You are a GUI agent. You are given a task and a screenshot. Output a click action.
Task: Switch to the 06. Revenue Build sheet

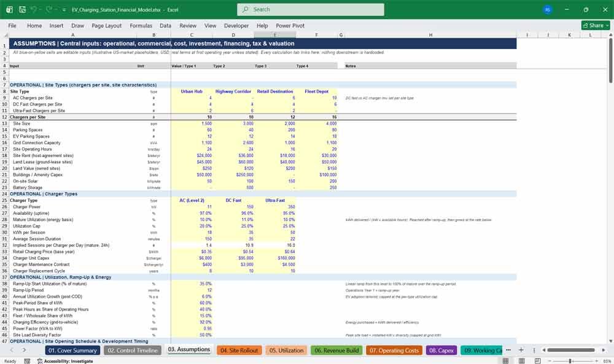pos(336,350)
